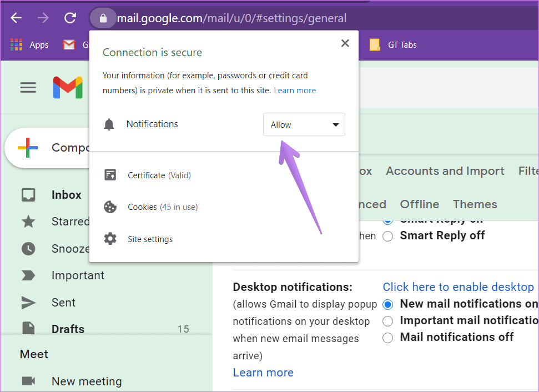Click the Gmail logo
The width and height of the screenshot is (539, 392).
[68, 87]
